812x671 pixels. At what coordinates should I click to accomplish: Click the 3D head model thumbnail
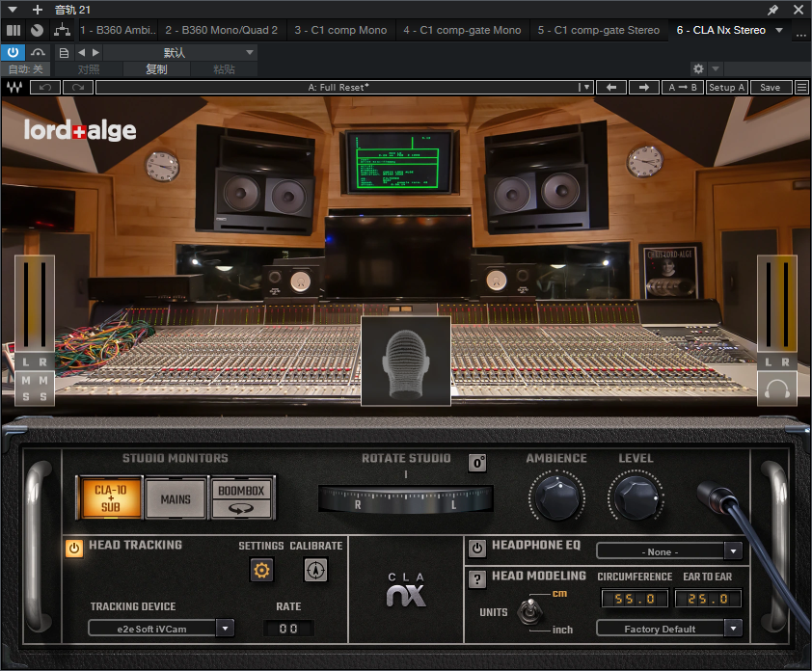pos(405,361)
